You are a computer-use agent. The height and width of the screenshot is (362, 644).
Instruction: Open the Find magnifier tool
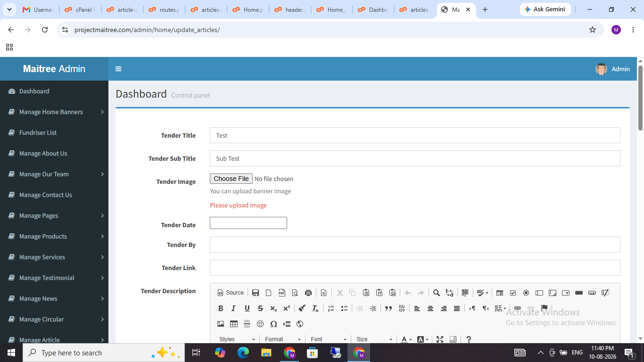pyautogui.click(x=437, y=293)
